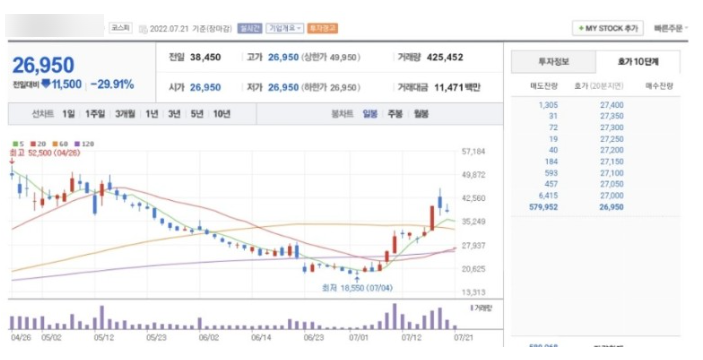703x360 pixels.
Task: Click the 거래량 425,452 value
Action: (445, 57)
